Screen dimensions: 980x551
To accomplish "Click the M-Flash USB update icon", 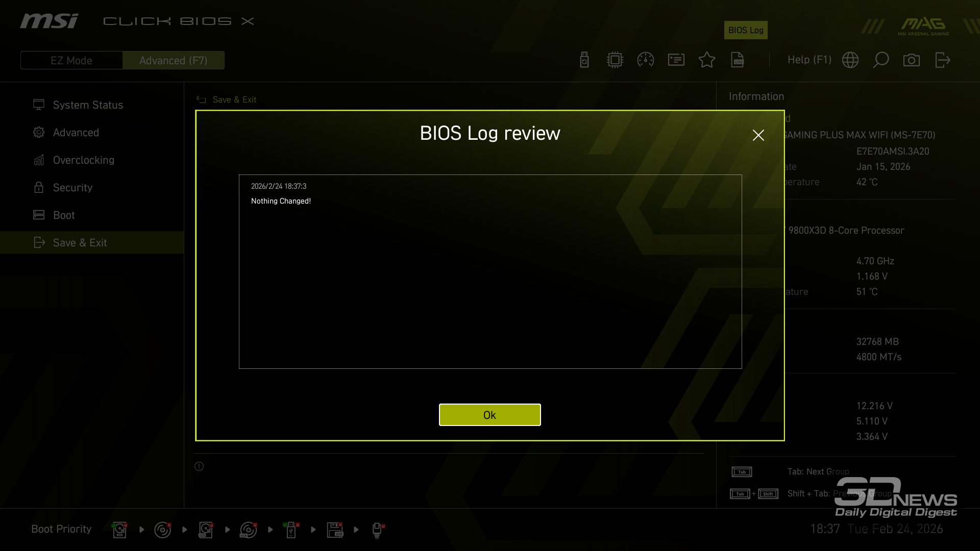I will click(x=584, y=60).
